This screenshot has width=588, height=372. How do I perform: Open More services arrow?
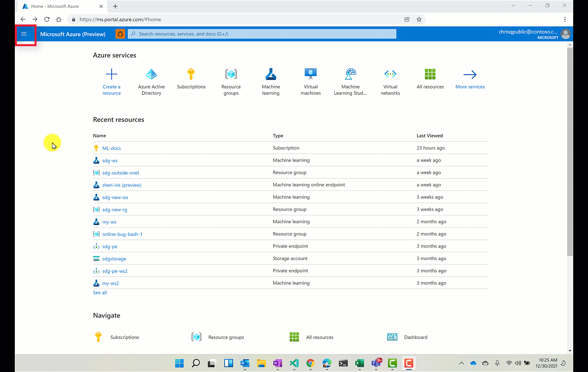pos(470,75)
